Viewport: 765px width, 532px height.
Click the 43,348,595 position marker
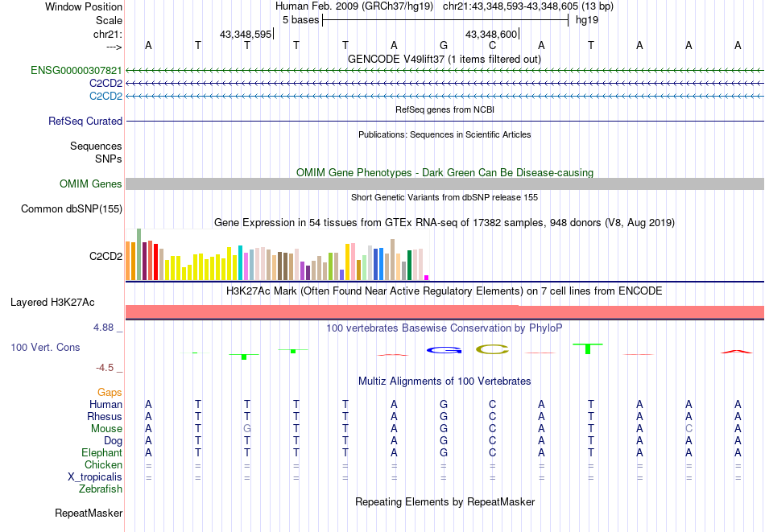point(246,34)
